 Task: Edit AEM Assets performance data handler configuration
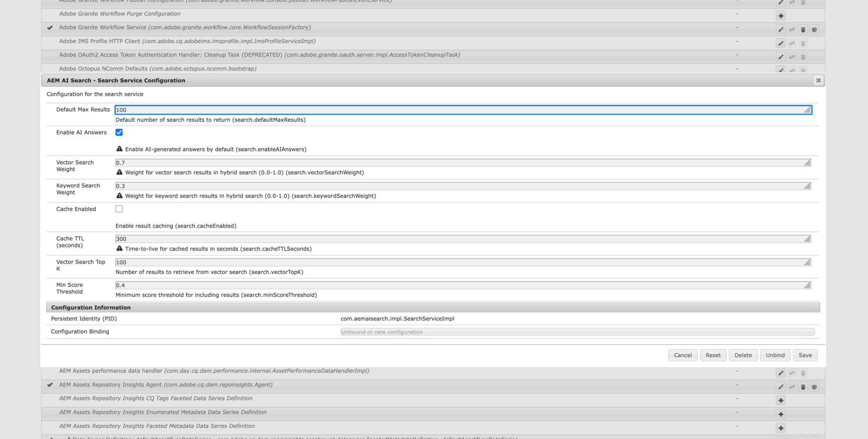[781, 373]
